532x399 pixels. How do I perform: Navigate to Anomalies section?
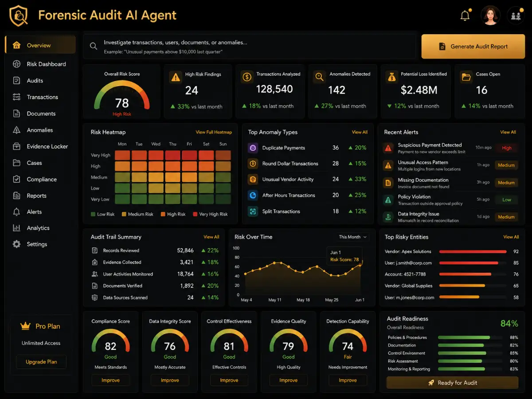(40, 130)
